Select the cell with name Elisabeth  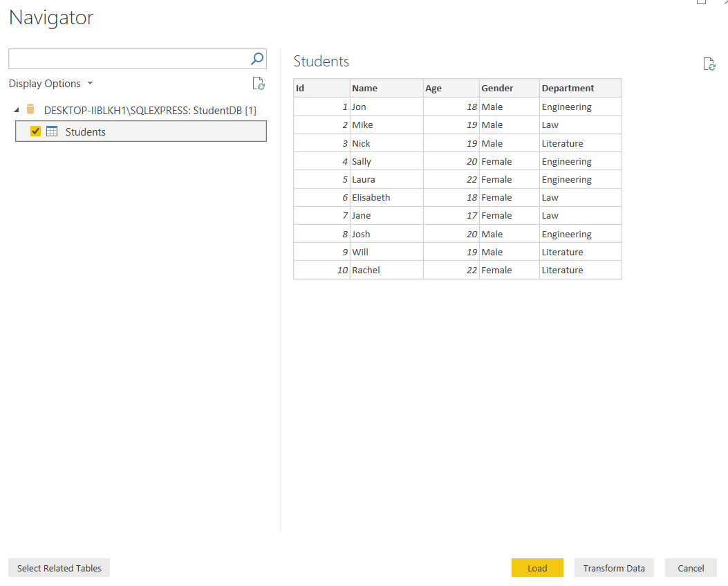(x=386, y=197)
